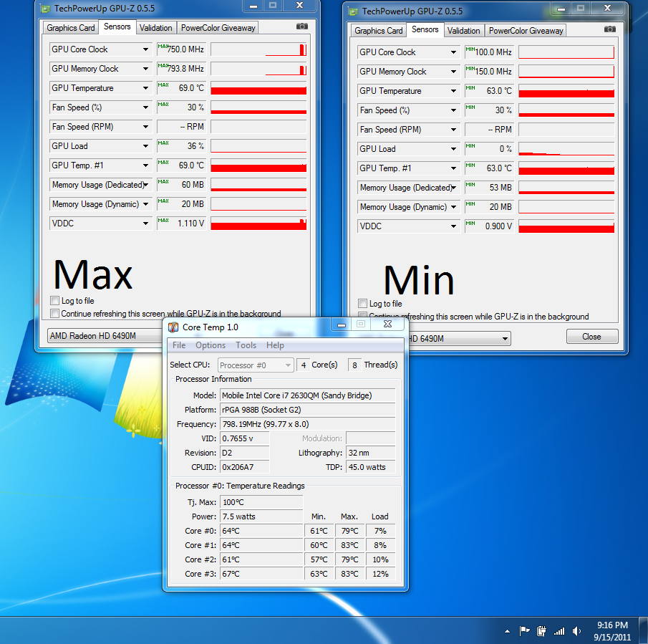
Task: Open GPU Memory Clock dropdown in the Max window
Action: [x=145, y=69]
